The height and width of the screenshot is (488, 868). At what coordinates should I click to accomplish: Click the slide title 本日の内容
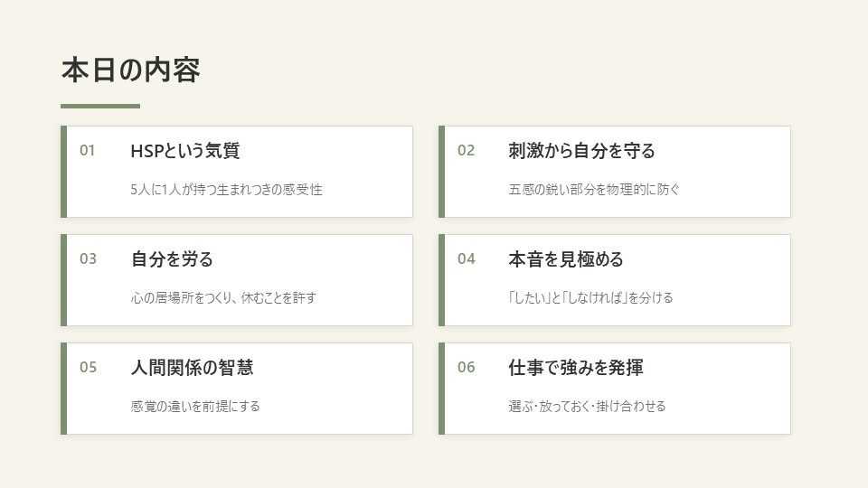pyautogui.click(x=130, y=70)
